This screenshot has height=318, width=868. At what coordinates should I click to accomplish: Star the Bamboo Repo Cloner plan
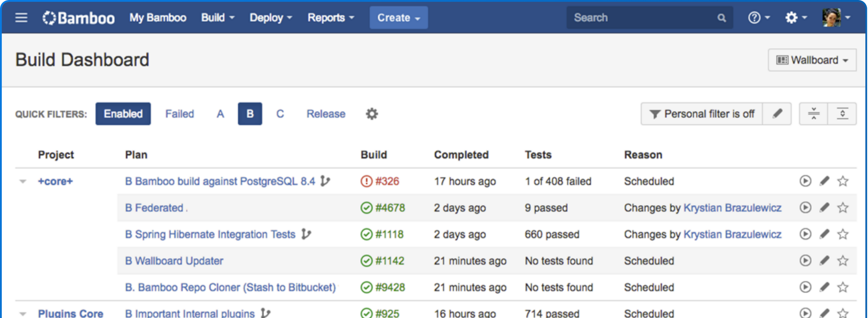(843, 287)
